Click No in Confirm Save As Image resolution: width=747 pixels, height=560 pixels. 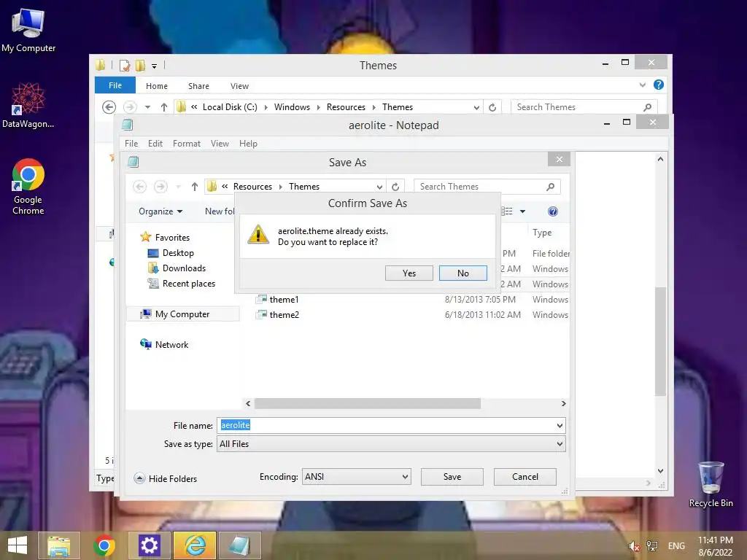(x=463, y=273)
